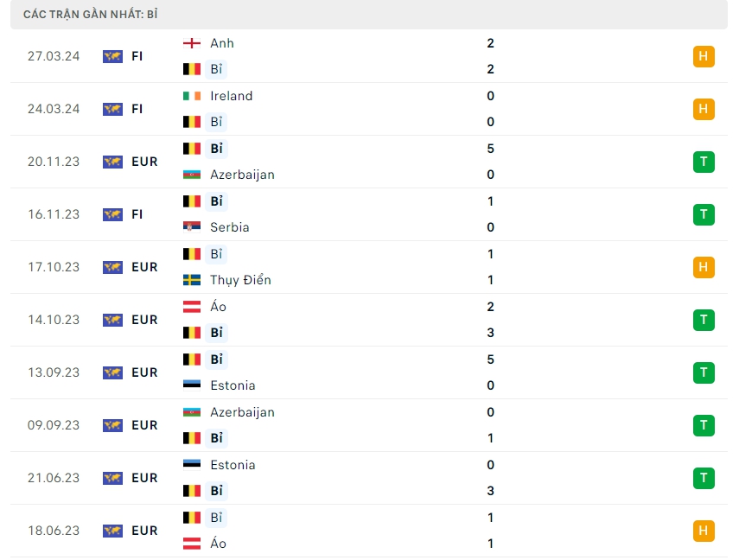This screenshot has height=560, width=739.
Task: Click the Estonia flag in the 13.09.23 match
Action: [192, 385]
